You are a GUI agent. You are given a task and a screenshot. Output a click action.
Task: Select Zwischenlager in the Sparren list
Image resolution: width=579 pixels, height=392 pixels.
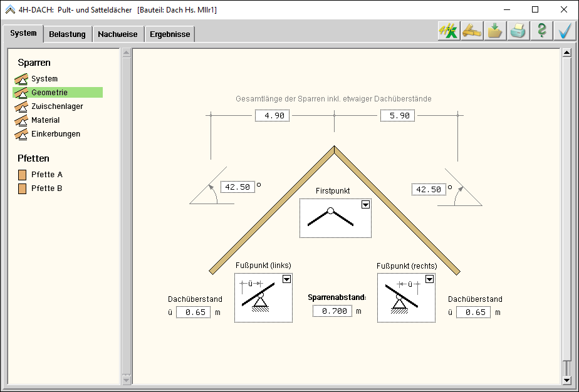click(x=57, y=106)
